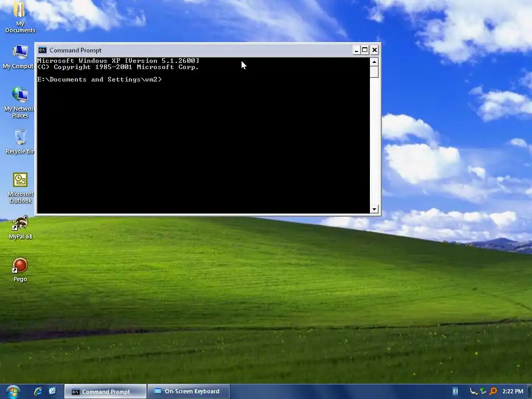Click the language bar indicator in tray

point(455,391)
